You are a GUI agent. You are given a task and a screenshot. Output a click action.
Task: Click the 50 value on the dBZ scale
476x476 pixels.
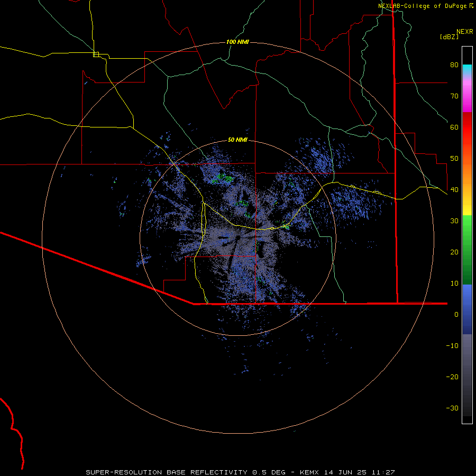pos(454,159)
